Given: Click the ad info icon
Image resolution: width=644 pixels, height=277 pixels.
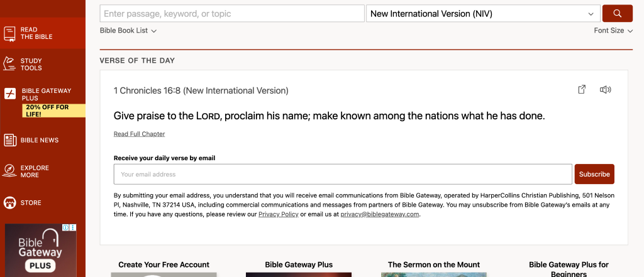Looking at the screenshot, I should coord(66,228).
